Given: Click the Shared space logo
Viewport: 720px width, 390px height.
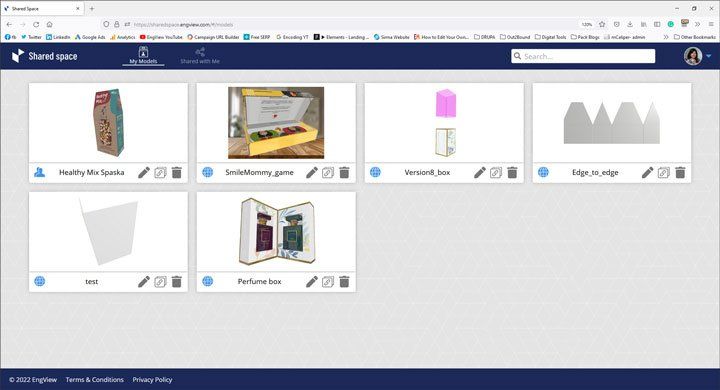Looking at the screenshot, I should tap(45, 56).
